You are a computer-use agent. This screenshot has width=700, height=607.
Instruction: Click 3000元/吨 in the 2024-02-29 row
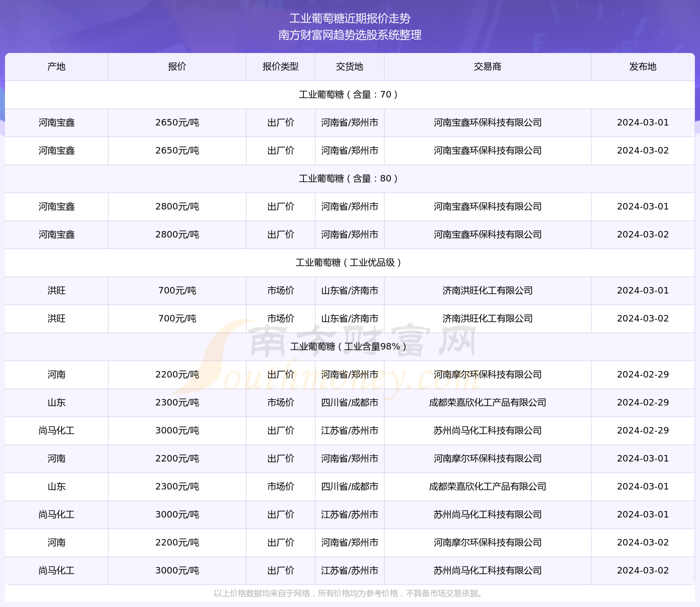(177, 430)
